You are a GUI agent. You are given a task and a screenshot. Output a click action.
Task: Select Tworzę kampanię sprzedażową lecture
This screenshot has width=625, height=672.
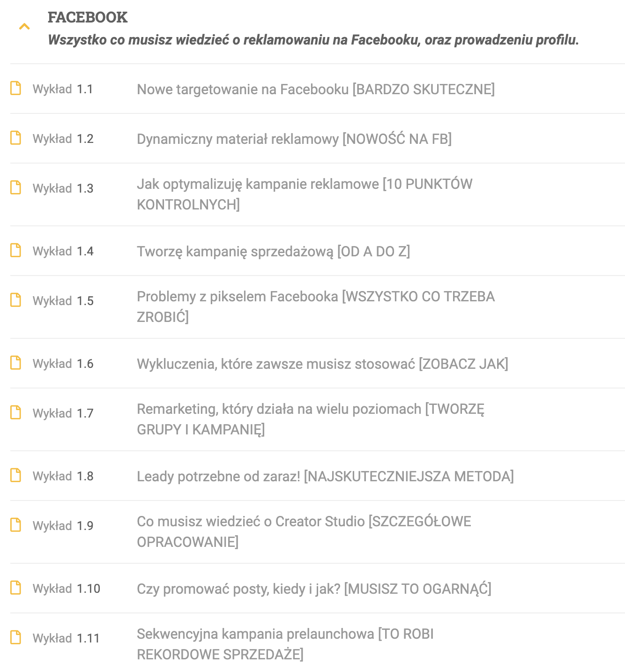273,251
